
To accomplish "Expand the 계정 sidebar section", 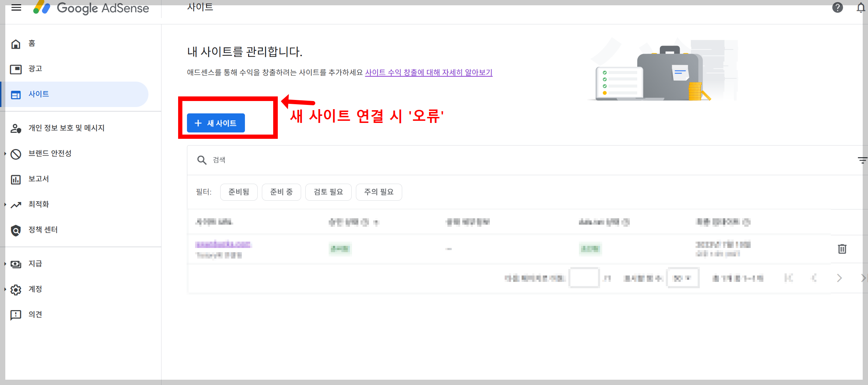I will (35, 289).
